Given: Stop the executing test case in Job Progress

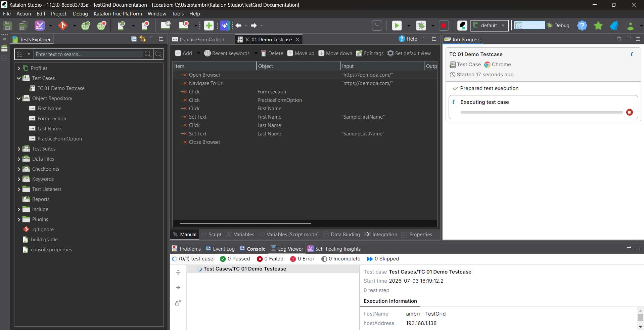Looking at the screenshot, I should coord(630,112).
